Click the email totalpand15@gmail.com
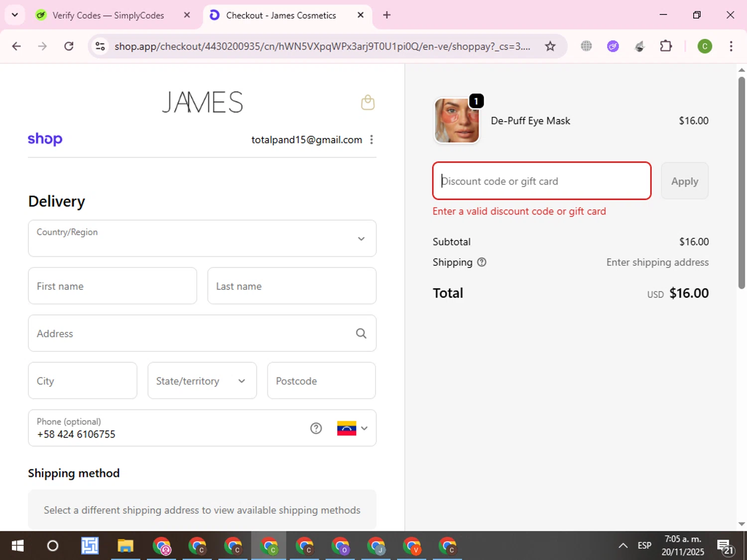 click(306, 140)
